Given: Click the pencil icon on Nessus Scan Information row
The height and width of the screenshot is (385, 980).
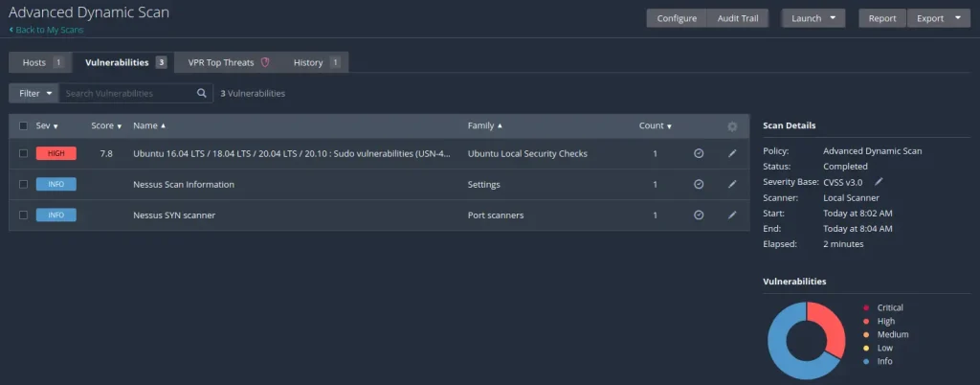Looking at the screenshot, I should click(x=732, y=185).
